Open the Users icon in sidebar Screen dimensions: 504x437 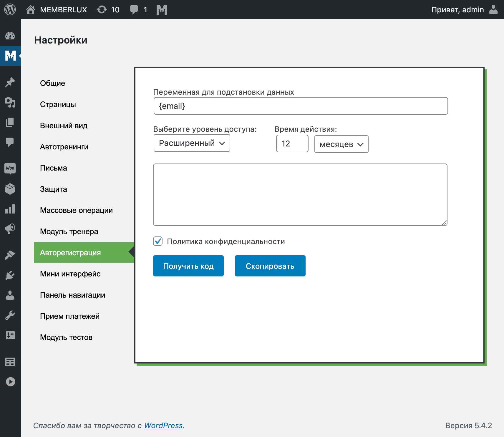pos(10,295)
